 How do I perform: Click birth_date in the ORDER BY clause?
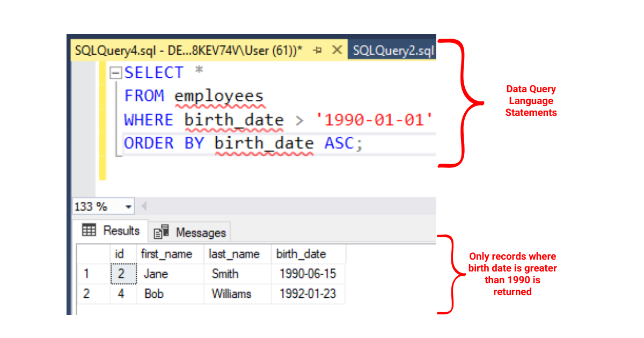click(264, 144)
